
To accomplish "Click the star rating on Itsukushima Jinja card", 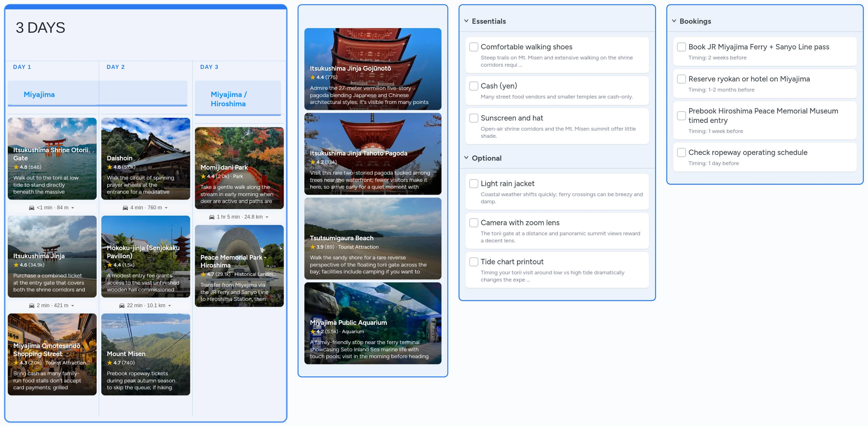I will tap(16, 265).
